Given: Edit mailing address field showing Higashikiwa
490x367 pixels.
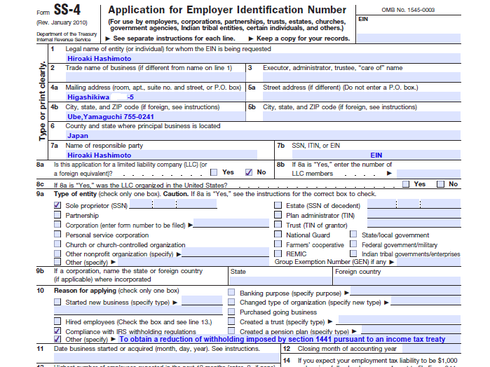Looking at the screenshot, I should pos(155,97).
